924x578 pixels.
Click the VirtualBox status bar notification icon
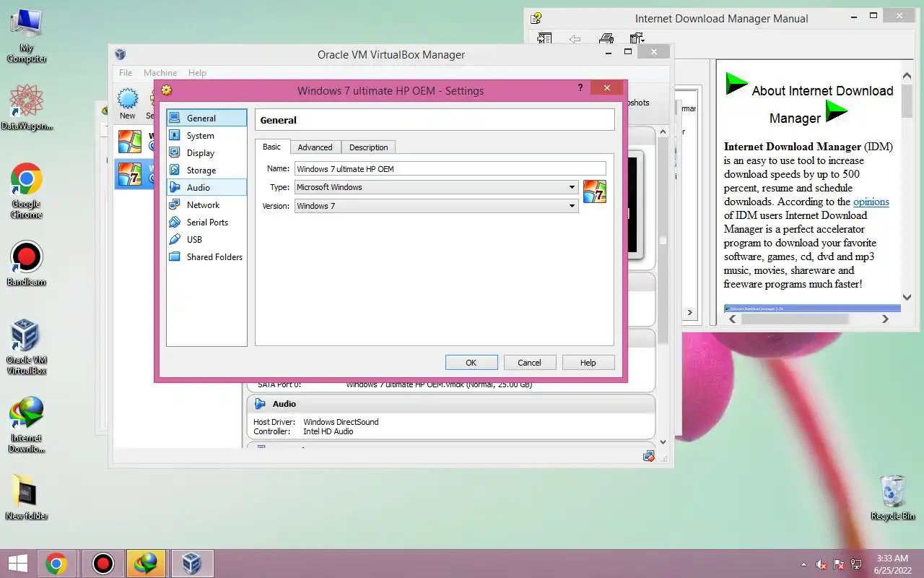648,456
